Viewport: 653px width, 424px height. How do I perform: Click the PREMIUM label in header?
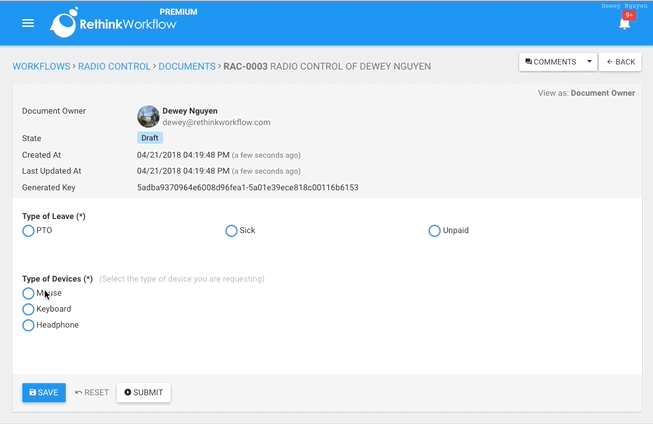(x=178, y=12)
